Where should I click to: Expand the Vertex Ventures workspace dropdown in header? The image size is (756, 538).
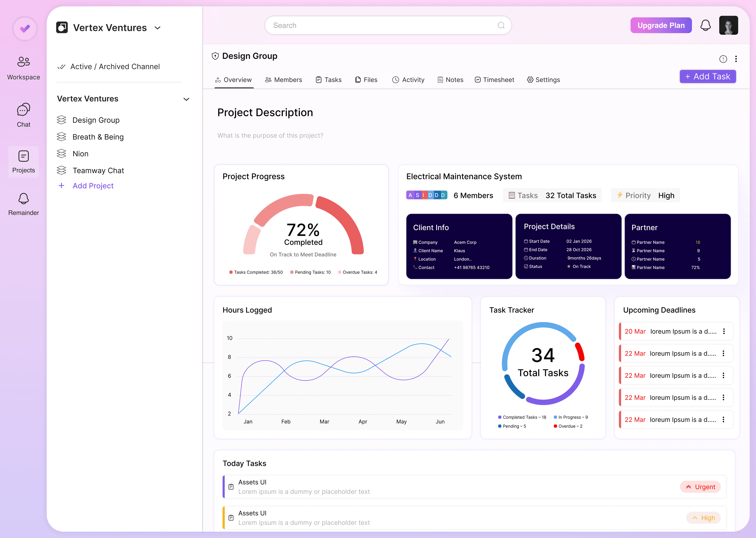tap(157, 28)
